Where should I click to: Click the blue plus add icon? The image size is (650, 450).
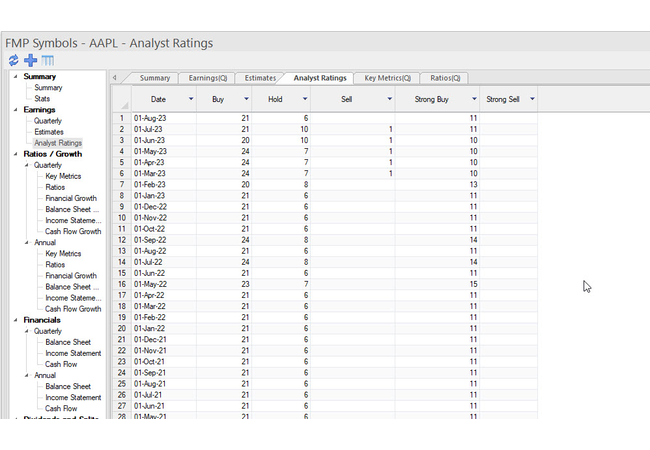click(x=30, y=60)
